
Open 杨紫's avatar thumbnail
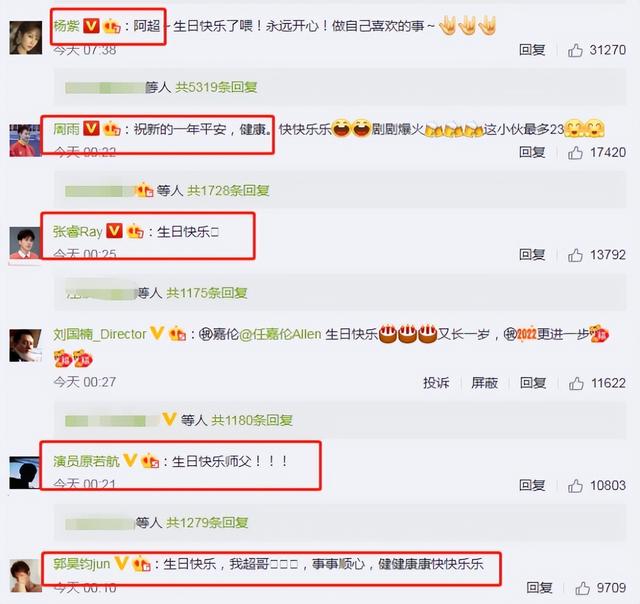pyautogui.click(x=26, y=38)
